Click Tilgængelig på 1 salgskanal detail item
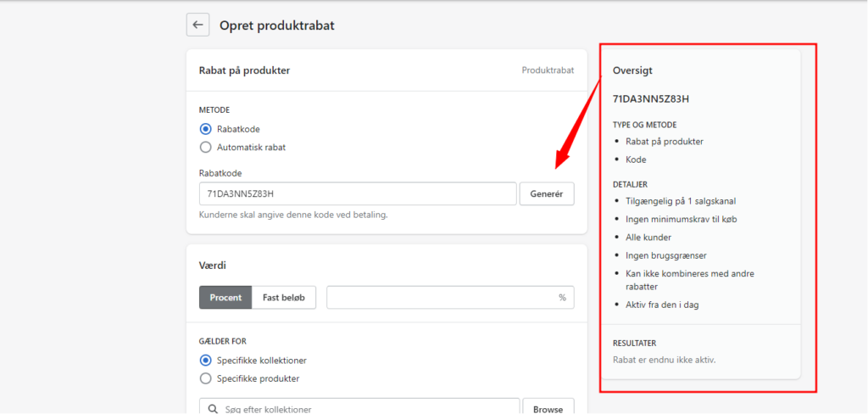Image resolution: width=868 pixels, height=414 pixels. coord(681,201)
